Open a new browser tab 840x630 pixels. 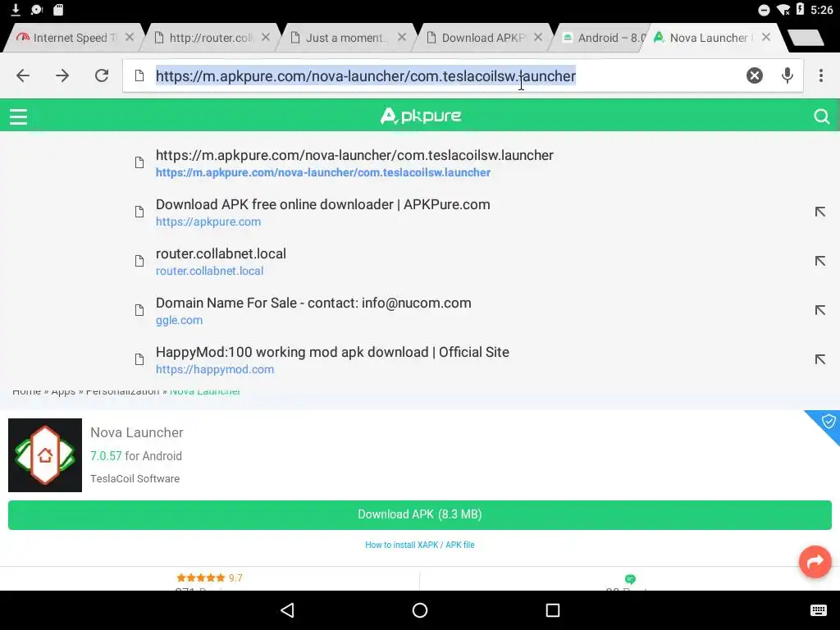pos(806,38)
